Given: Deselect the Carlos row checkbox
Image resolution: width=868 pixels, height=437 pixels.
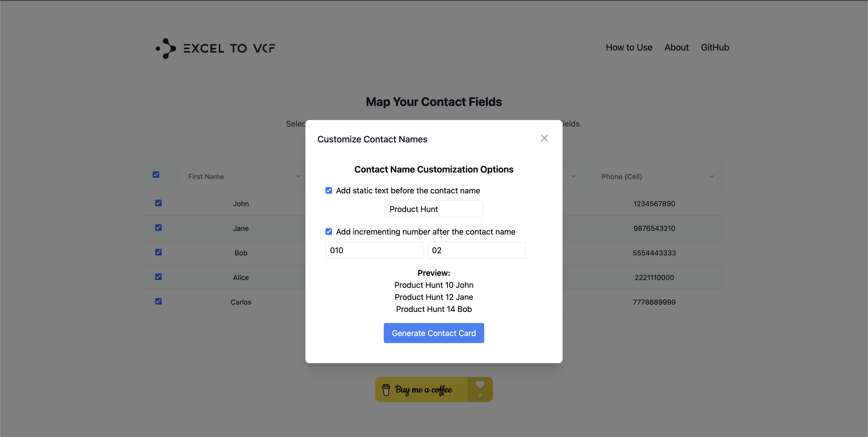Looking at the screenshot, I should pos(158,301).
